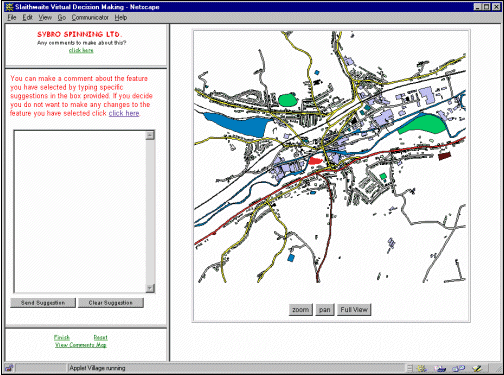
Task: Click the SYBRO SPINNING LTD. heading
Action: (80, 34)
